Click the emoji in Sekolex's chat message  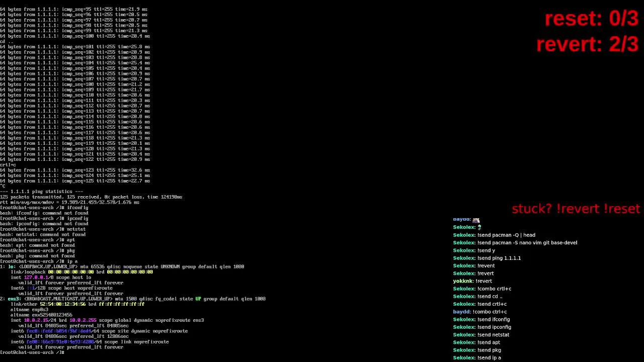point(479,227)
